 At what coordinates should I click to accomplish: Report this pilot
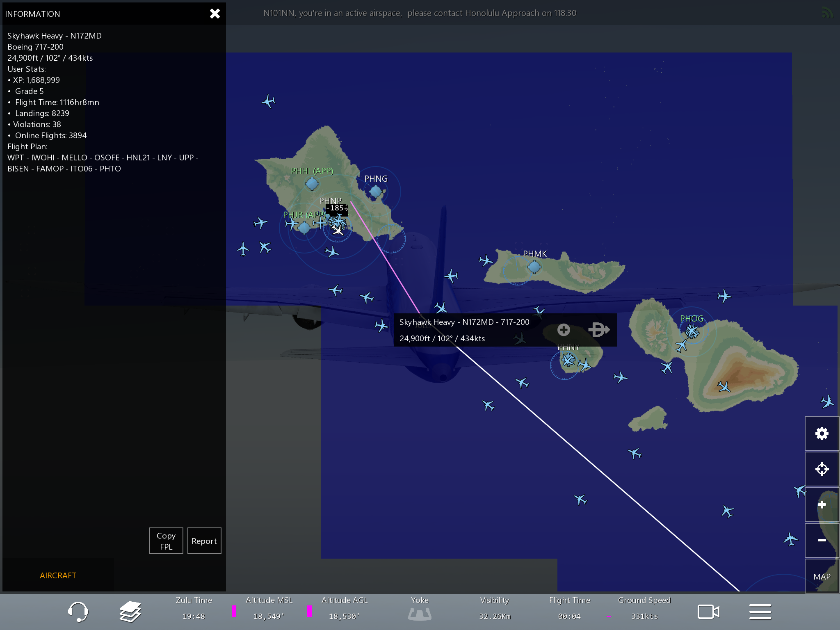click(x=204, y=541)
